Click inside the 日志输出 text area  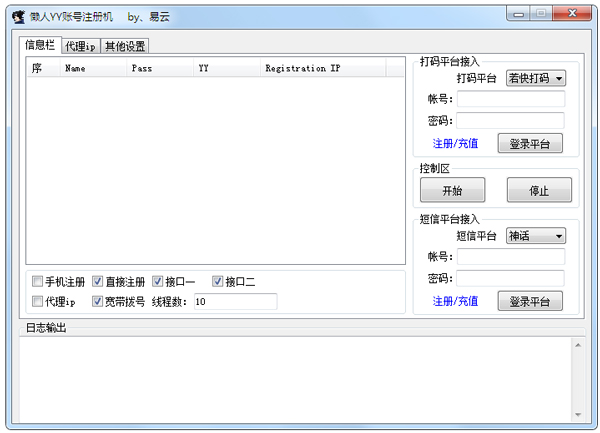click(295, 380)
